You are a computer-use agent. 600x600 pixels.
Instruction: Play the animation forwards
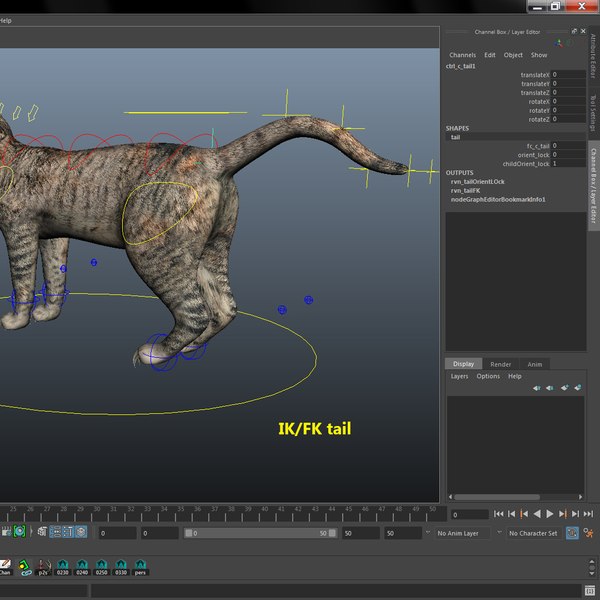tap(549, 514)
